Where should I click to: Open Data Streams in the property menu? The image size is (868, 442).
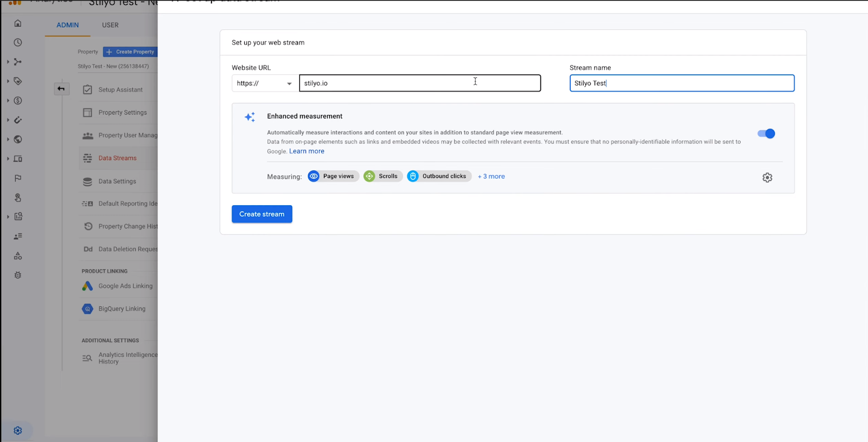[x=117, y=158]
